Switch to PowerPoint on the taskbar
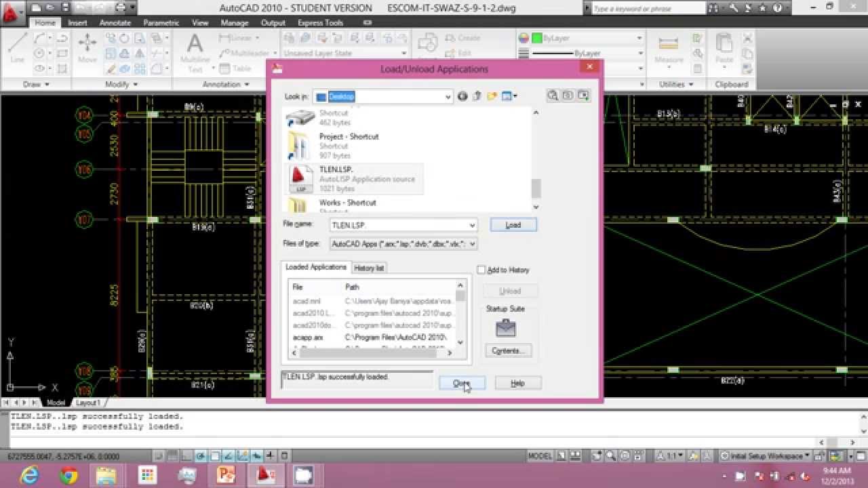The image size is (868, 488). 225,475
